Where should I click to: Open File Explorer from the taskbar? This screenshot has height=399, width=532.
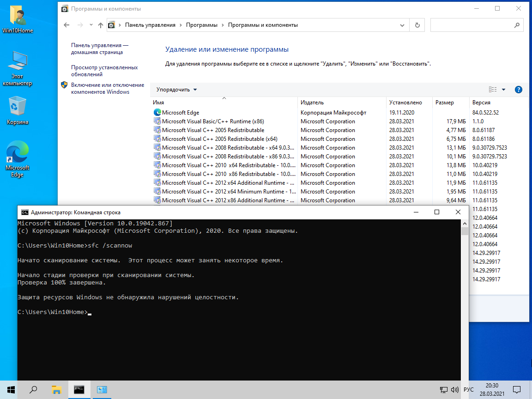coord(56,389)
